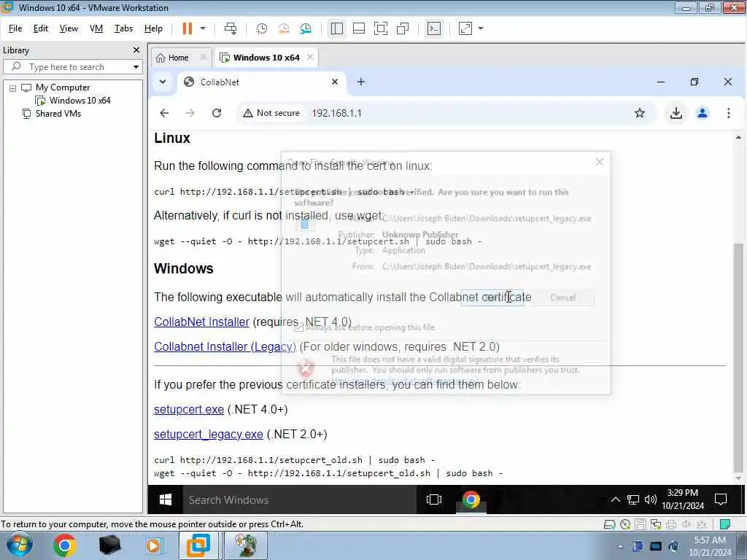Toggle the thumbnail bar view

pos(359,28)
